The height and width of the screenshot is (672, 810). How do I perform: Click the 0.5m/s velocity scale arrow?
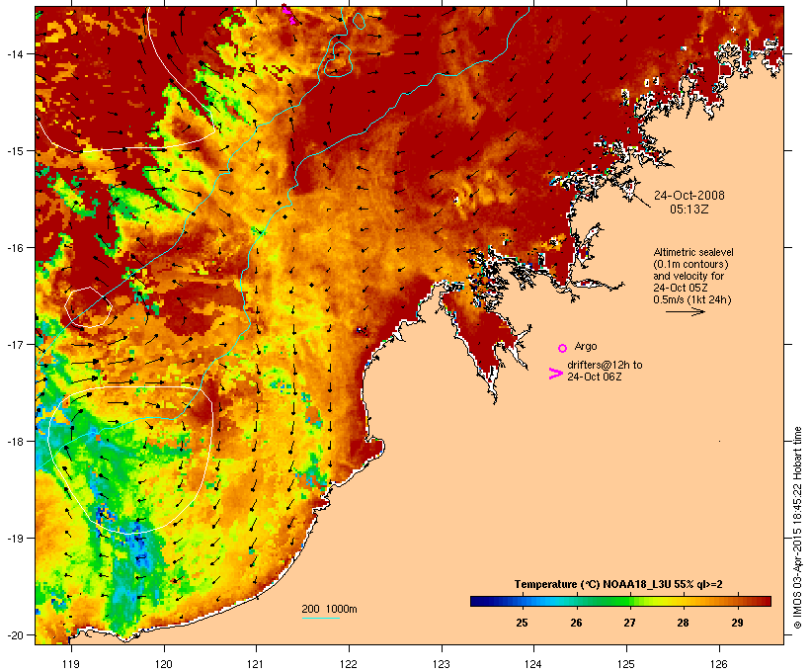685,311
